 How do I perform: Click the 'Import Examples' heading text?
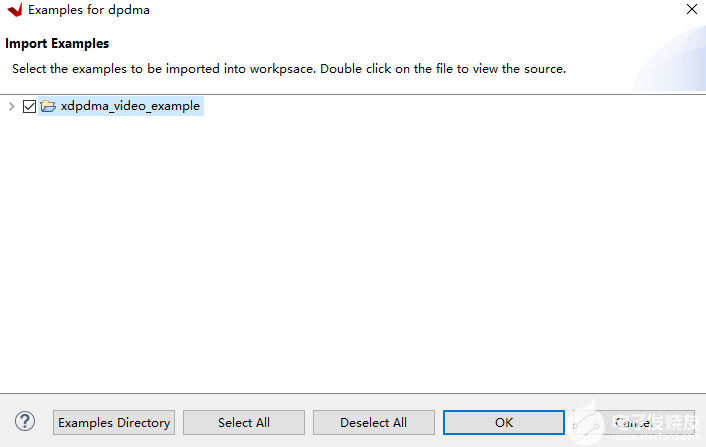tap(57, 44)
